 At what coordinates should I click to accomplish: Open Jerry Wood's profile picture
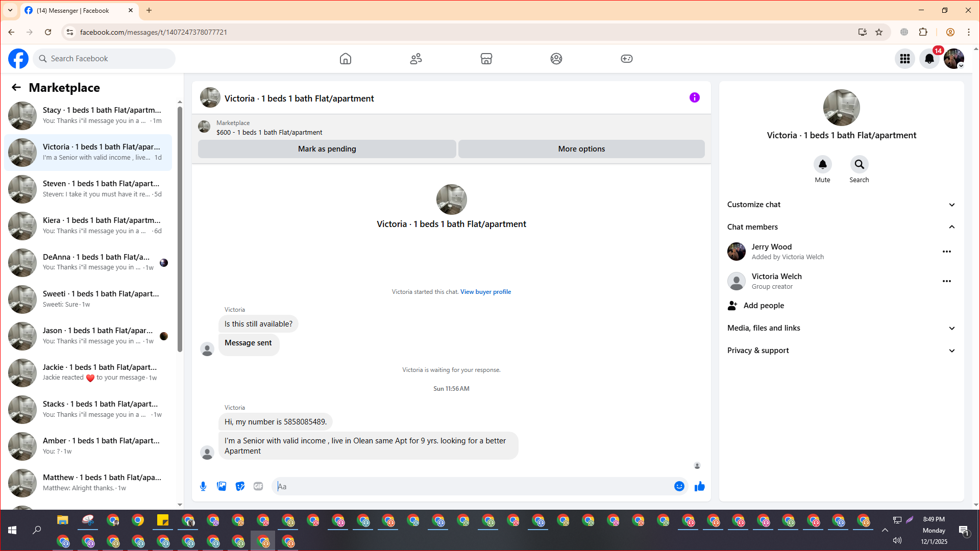(737, 252)
